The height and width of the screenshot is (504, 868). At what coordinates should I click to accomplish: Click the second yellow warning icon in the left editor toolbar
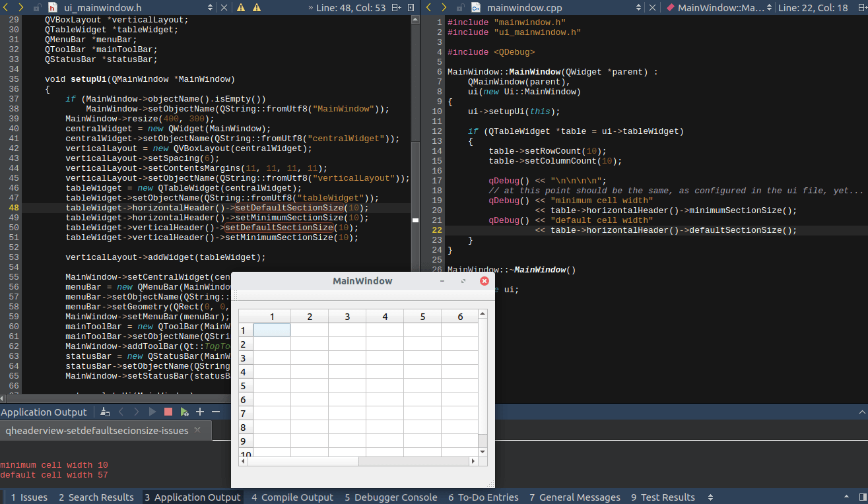point(257,7)
